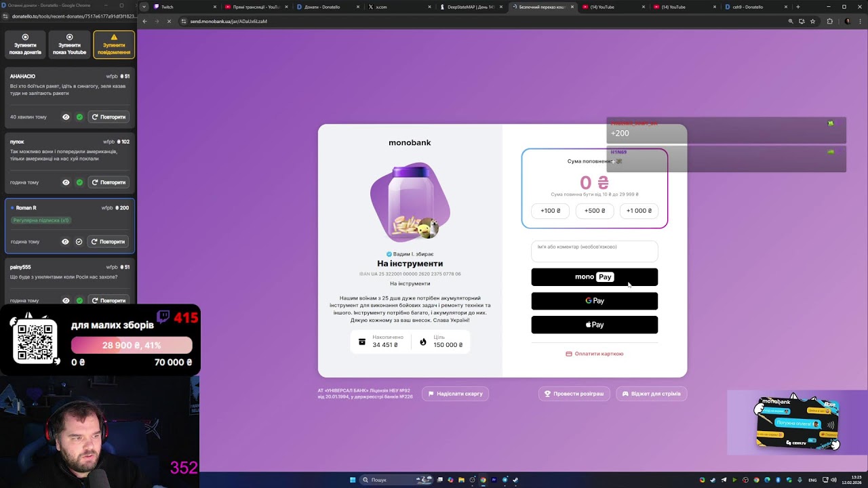The height and width of the screenshot is (488, 868).
Task: Click 'Регулярна підписка (x1)' badge
Action: (41, 220)
